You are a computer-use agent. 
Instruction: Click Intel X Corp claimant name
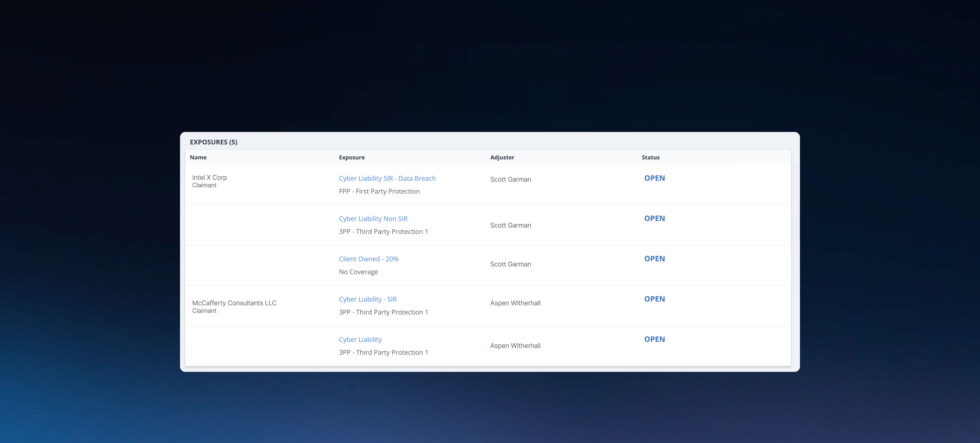(x=209, y=178)
